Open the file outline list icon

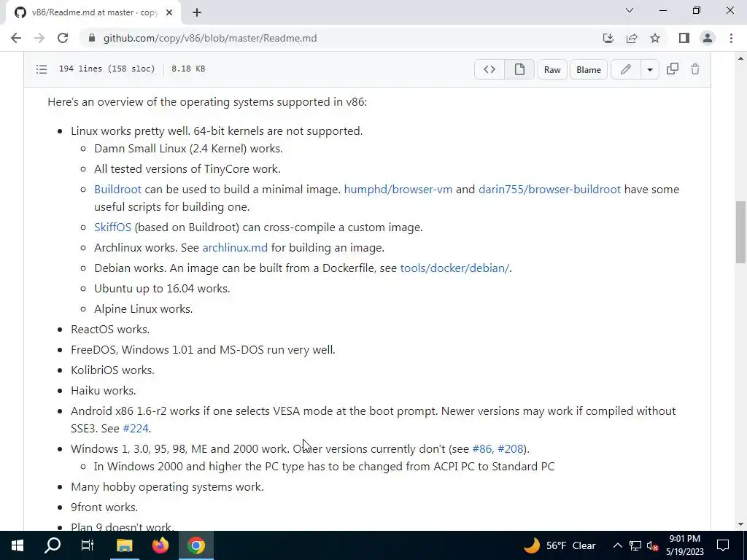tap(42, 69)
